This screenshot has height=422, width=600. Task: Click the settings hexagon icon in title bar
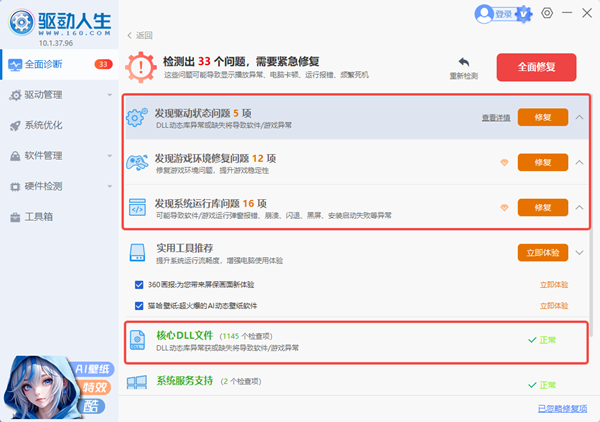pyautogui.click(x=546, y=13)
